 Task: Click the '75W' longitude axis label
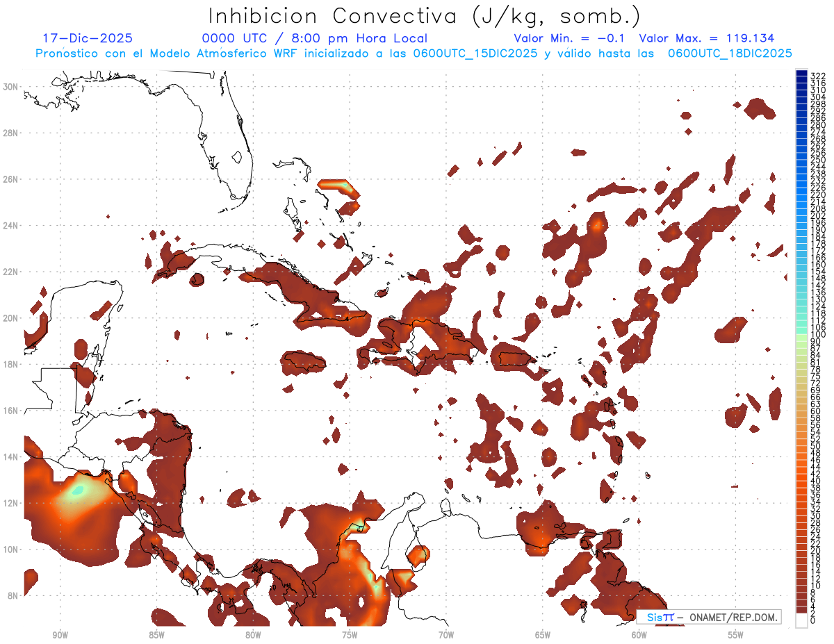[350, 636]
